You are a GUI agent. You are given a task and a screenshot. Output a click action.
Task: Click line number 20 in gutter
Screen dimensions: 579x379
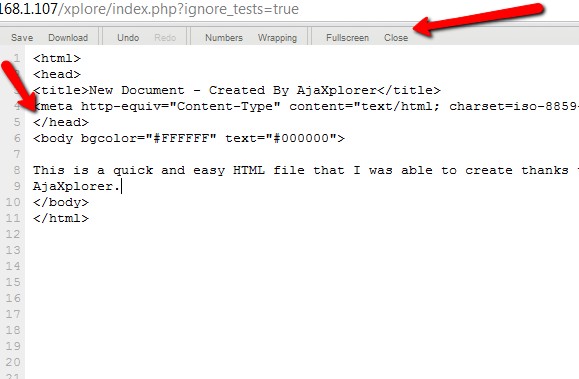[13, 362]
